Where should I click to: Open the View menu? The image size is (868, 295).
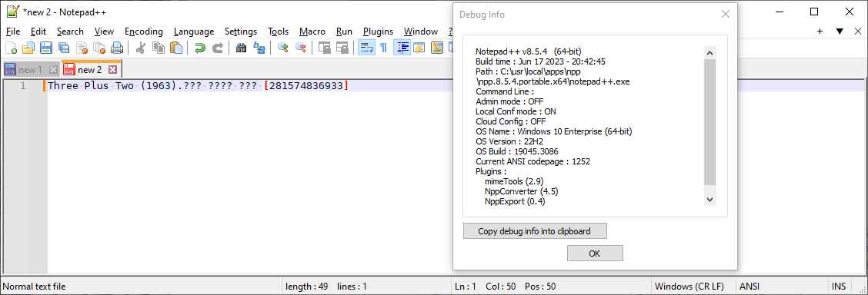pyautogui.click(x=104, y=31)
